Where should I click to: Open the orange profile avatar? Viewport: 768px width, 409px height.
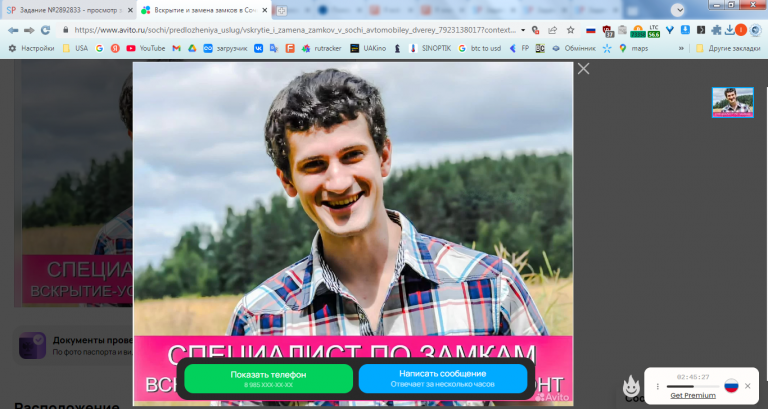(741, 30)
